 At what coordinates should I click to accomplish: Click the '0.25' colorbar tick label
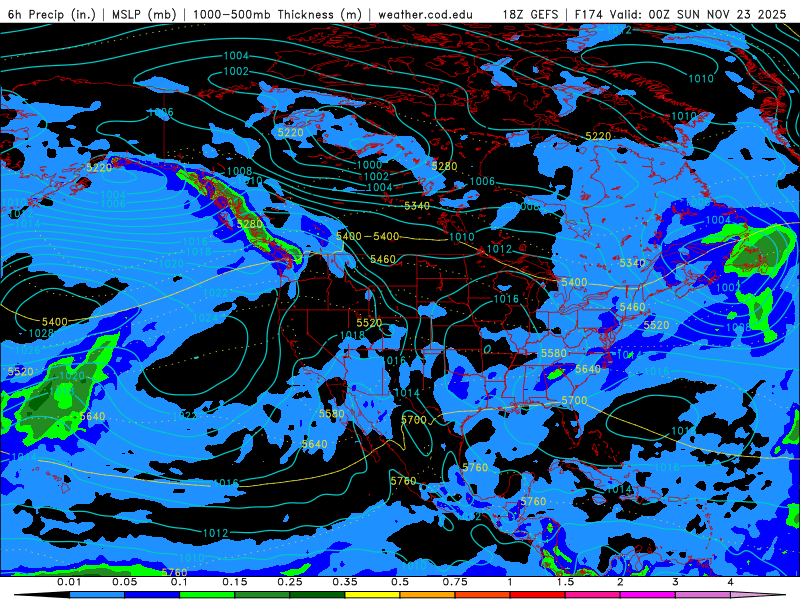pyautogui.click(x=290, y=582)
